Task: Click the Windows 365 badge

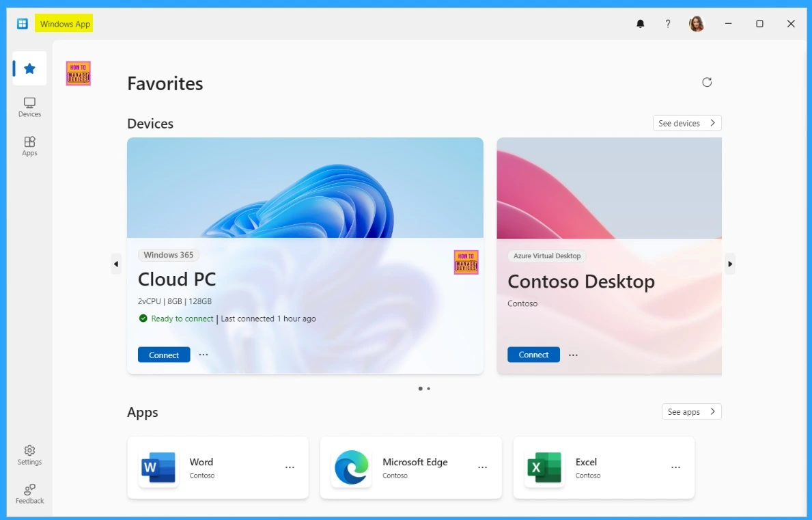Action: click(168, 255)
